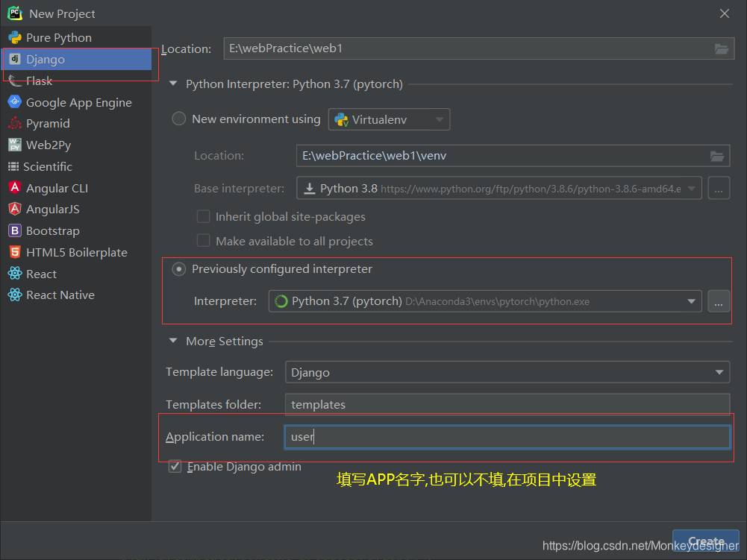Click the Templates folder field
Screen dimensions: 747x560
(x=507, y=404)
